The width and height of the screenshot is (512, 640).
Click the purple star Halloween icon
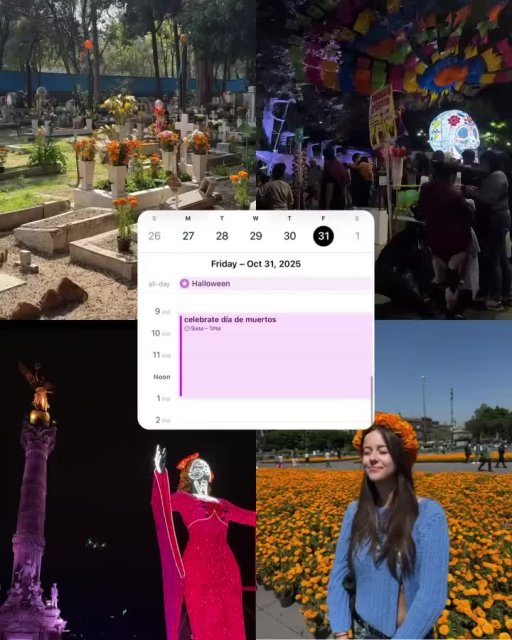pos(185,283)
